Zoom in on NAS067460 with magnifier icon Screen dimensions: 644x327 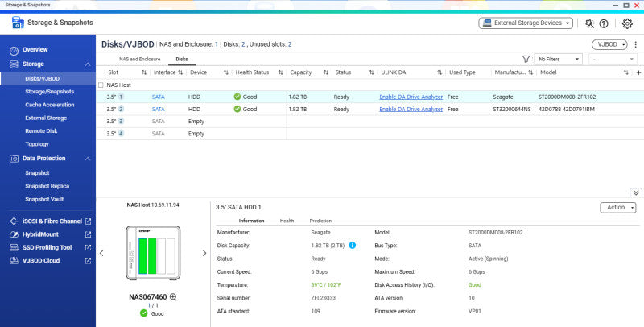[x=173, y=297]
